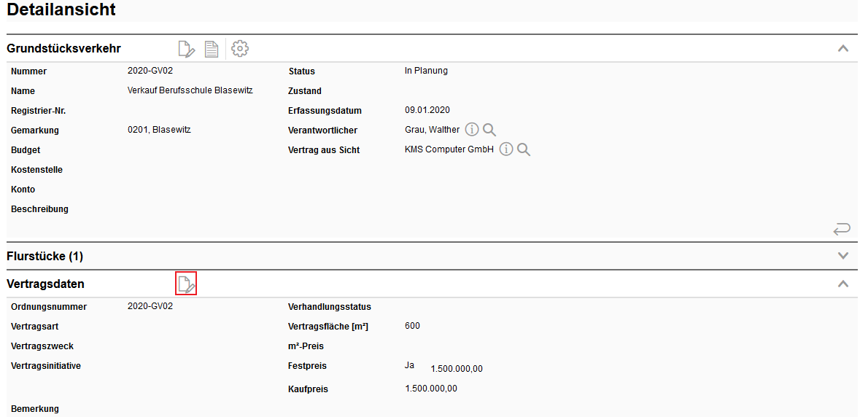This screenshot has width=868, height=417.
Task: Click the KMS Computer GmbH text
Action: coord(449,149)
